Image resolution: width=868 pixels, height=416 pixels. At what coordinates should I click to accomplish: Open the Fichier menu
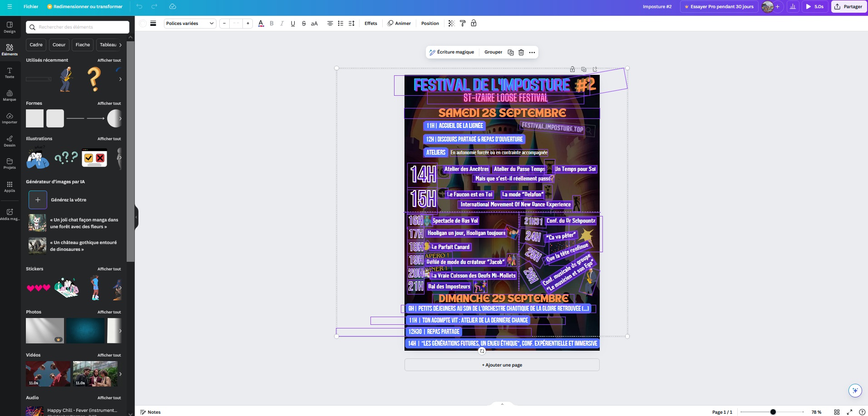tap(31, 6)
